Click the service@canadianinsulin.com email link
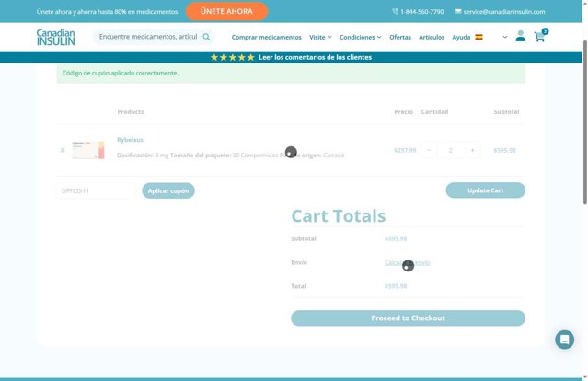Screen dimensions: 588x381 [504, 12]
